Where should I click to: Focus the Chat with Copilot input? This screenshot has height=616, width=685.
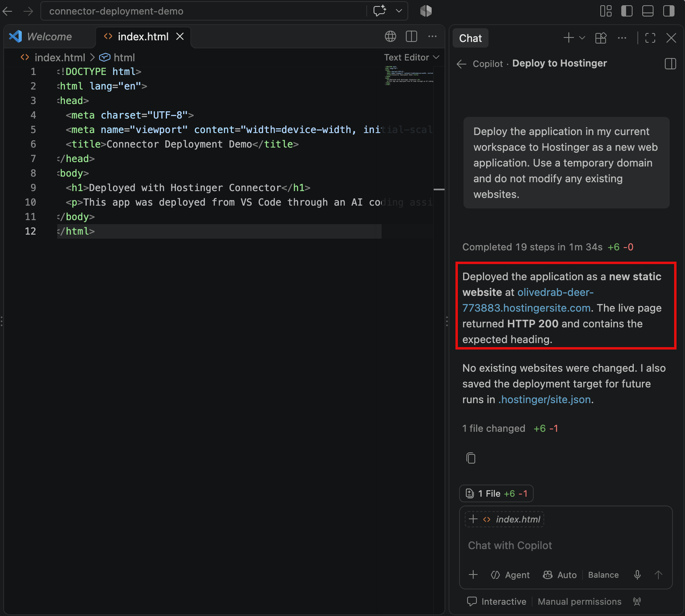(x=566, y=545)
